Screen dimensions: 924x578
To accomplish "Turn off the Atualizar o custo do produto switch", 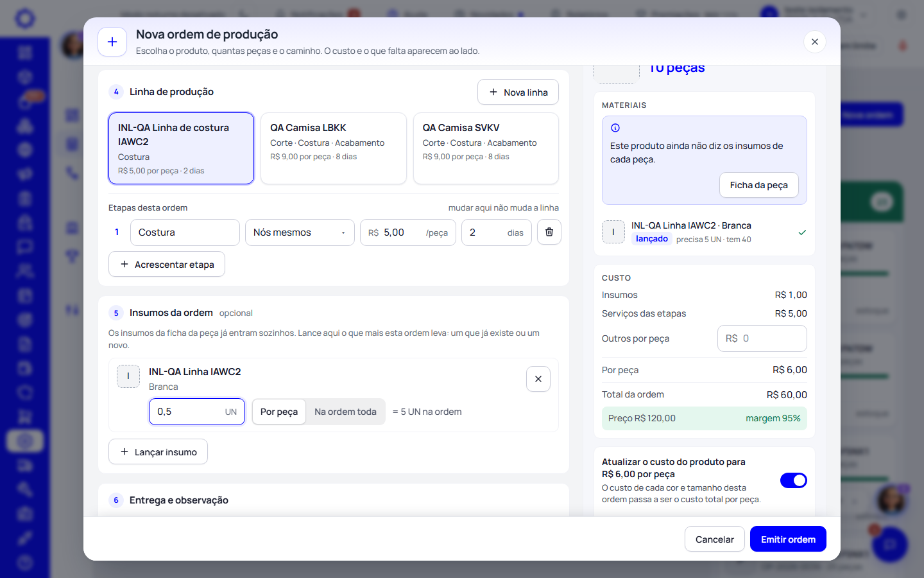I will pos(794,480).
